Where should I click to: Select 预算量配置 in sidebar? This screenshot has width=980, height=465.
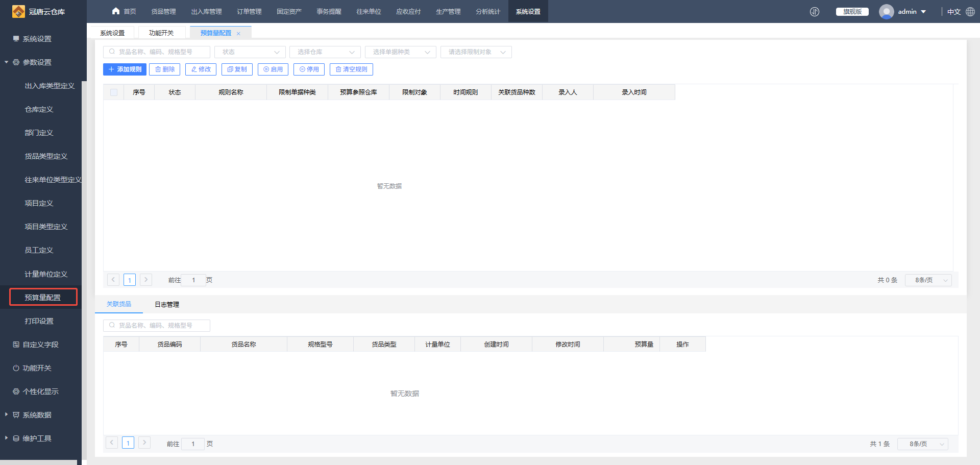tap(43, 297)
